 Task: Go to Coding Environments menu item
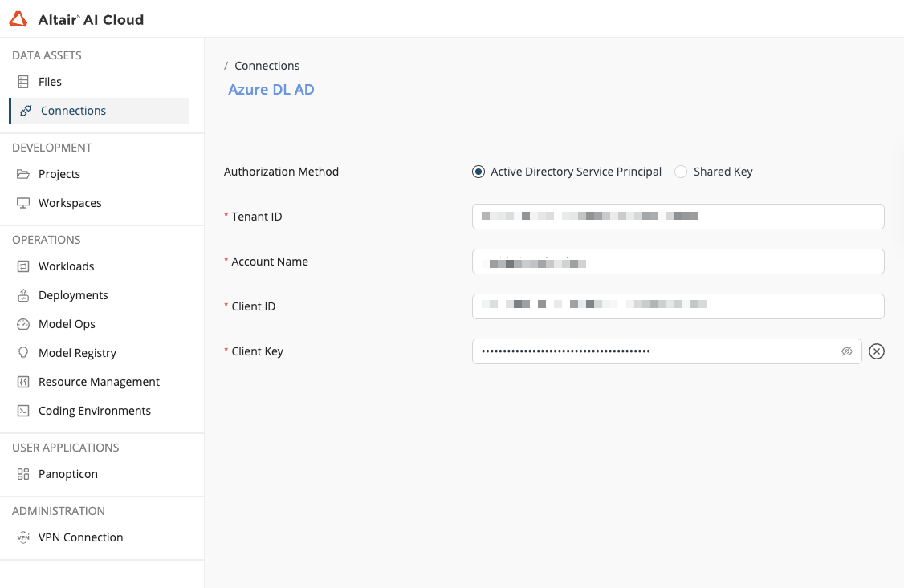[x=94, y=411]
